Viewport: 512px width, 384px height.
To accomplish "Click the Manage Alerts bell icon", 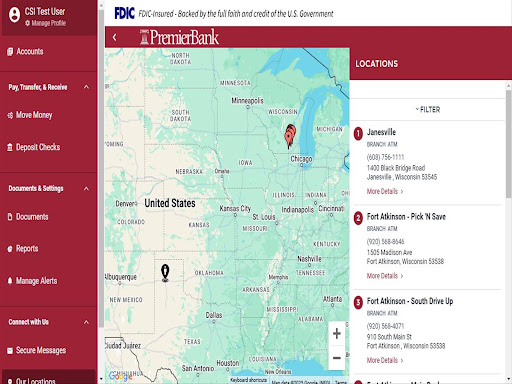I will click(10, 281).
